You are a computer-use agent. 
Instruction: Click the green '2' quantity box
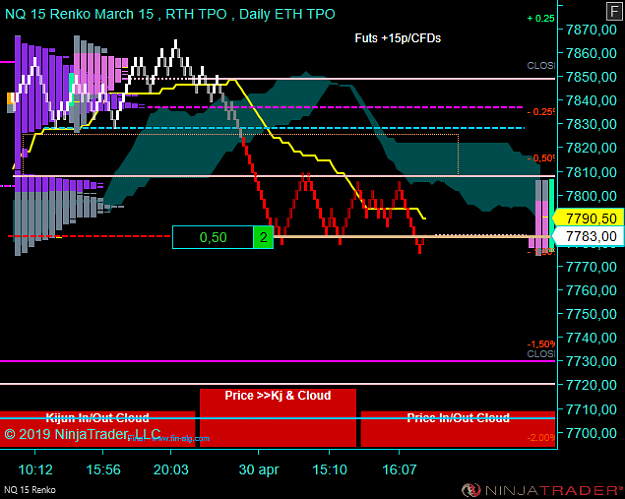[263, 237]
